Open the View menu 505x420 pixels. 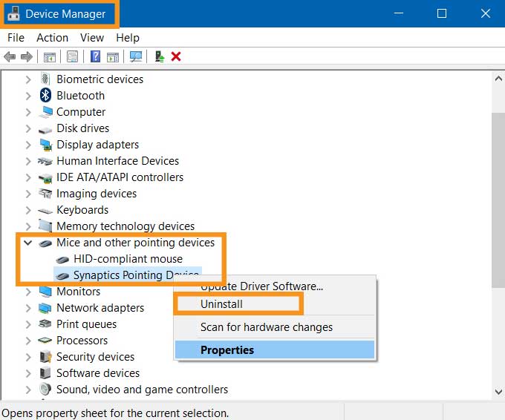coord(92,38)
